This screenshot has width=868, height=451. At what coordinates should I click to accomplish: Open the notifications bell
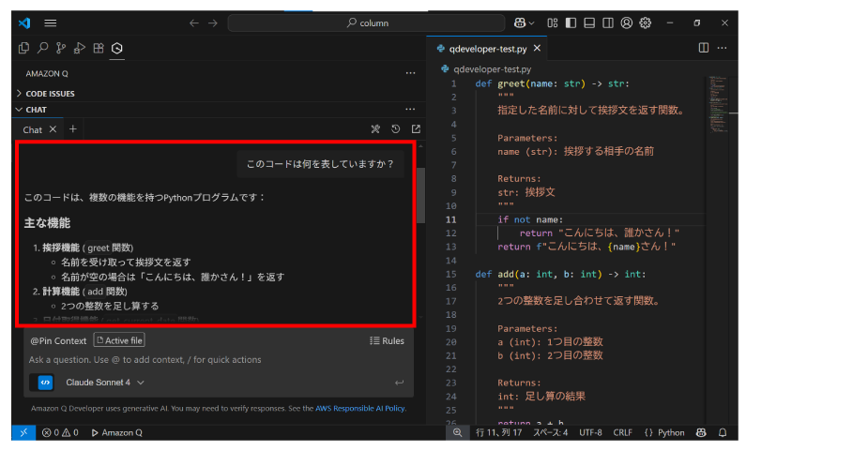pyautogui.click(x=723, y=433)
